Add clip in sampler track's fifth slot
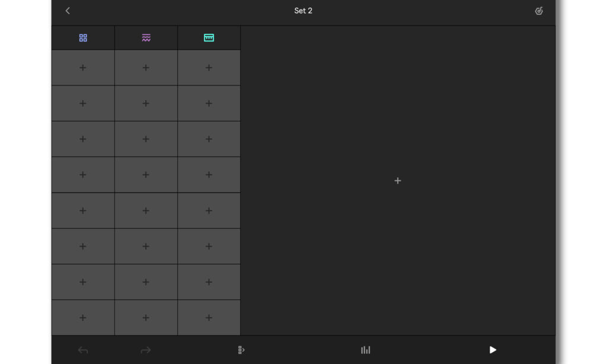607x364 pixels. [x=146, y=210]
